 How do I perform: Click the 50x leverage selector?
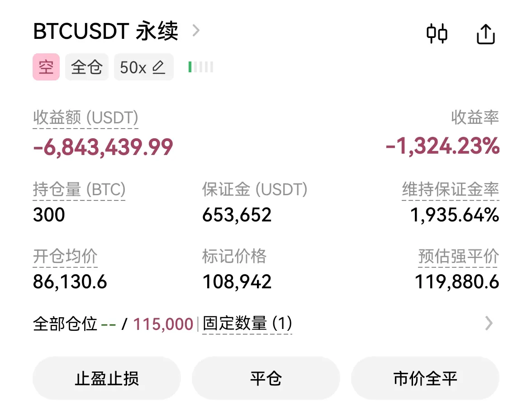pyautogui.click(x=143, y=67)
